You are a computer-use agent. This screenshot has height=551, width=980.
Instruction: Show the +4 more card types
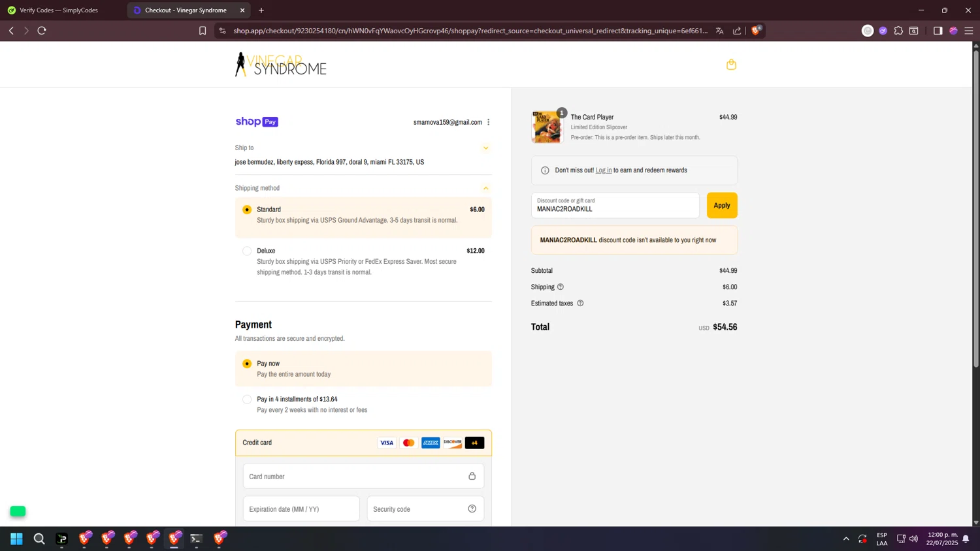point(474,443)
